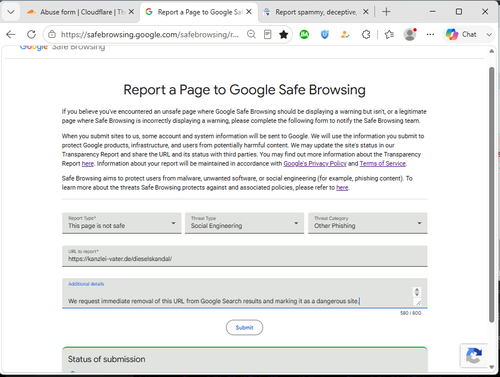Viewport: 500px width, 377px height.
Task: Submit the Safe Browsing report
Action: [x=244, y=328]
